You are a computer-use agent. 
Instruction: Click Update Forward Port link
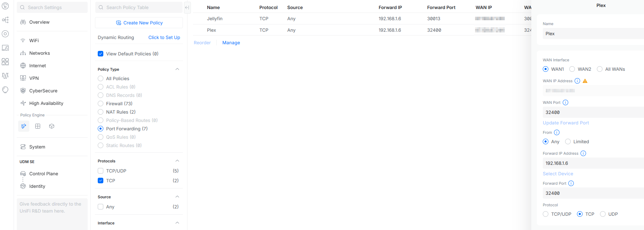tap(566, 123)
